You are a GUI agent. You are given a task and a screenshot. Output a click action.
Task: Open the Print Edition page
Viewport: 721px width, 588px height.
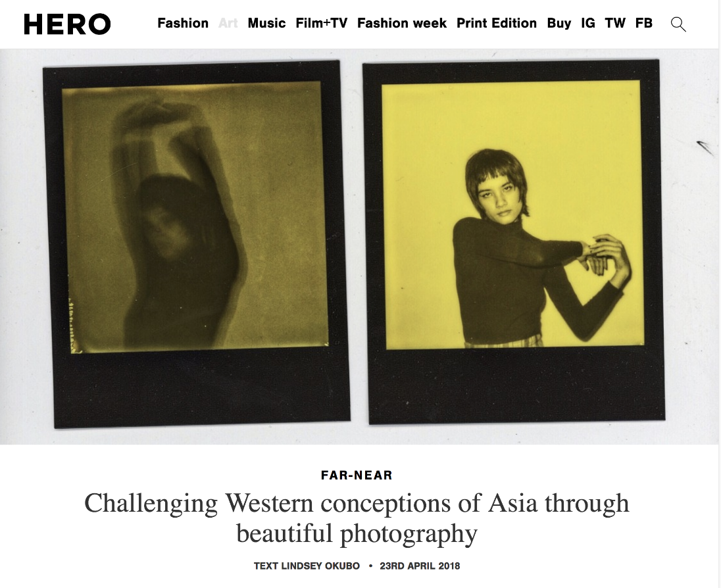497,23
